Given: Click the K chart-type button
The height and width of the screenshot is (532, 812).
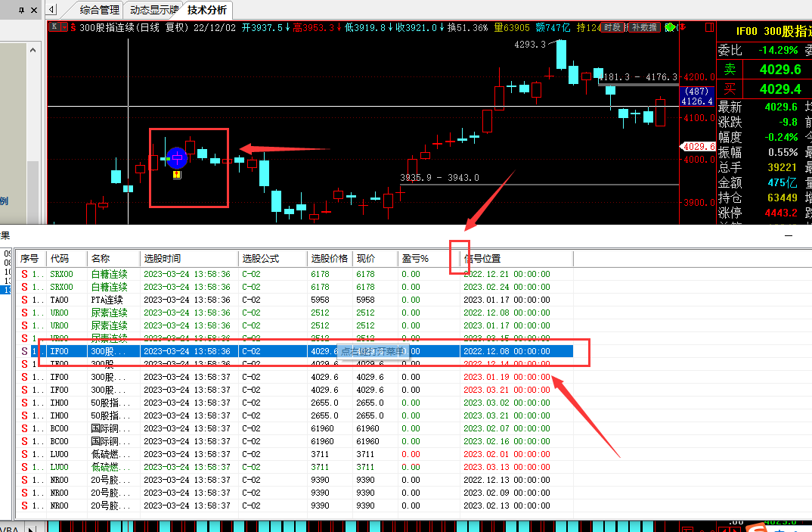Looking at the screenshot, I should click(54, 27).
